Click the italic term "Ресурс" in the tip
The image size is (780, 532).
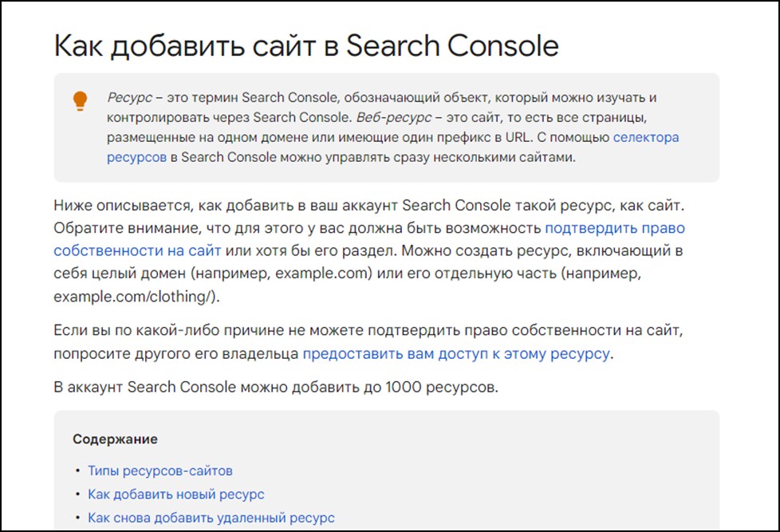pyautogui.click(x=129, y=97)
